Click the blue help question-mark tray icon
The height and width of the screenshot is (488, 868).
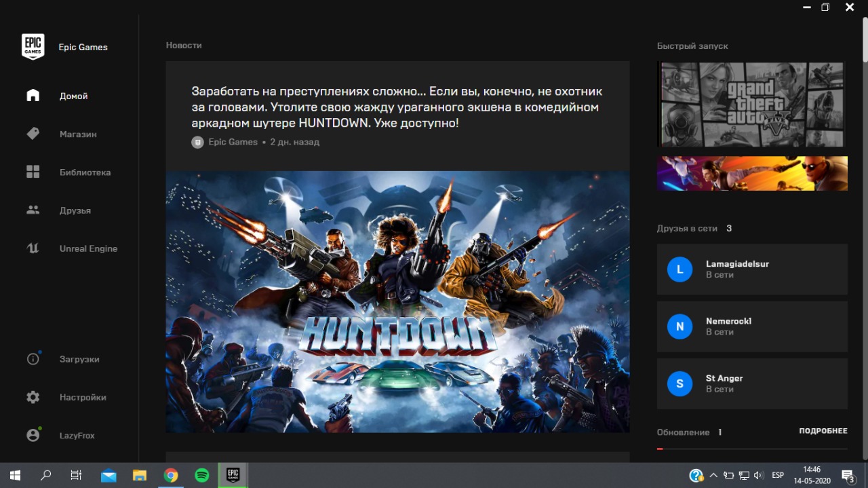696,475
